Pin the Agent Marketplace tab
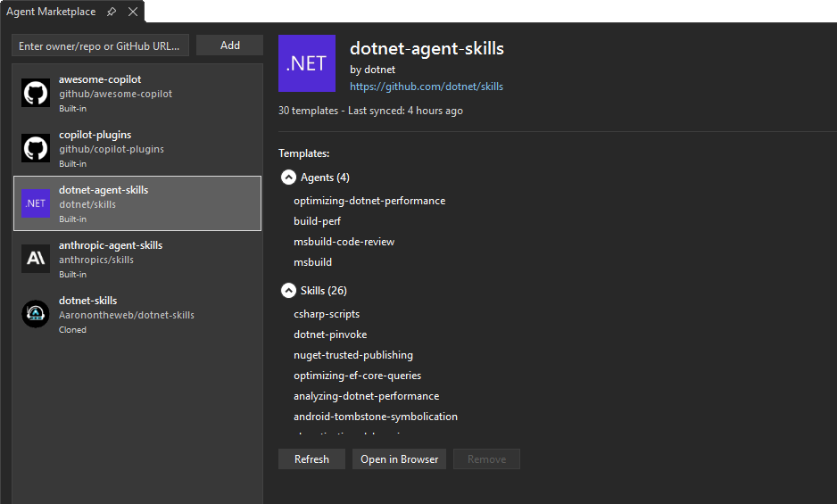 (112, 12)
